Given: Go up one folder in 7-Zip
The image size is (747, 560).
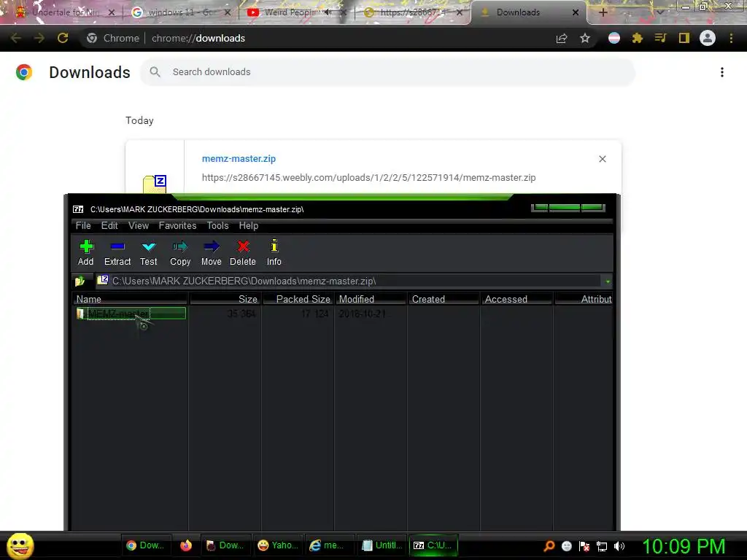Looking at the screenshot, I should 80,281.
